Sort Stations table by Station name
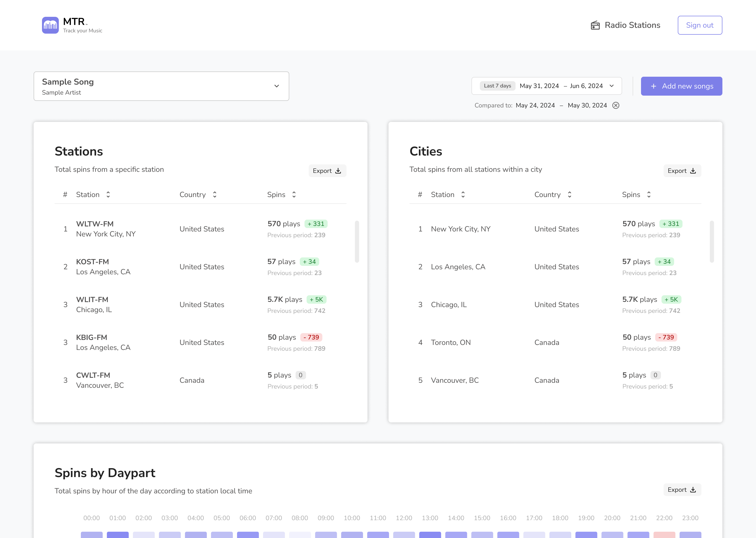Viewport: 756px width, 538px height. tap(108, 195)
